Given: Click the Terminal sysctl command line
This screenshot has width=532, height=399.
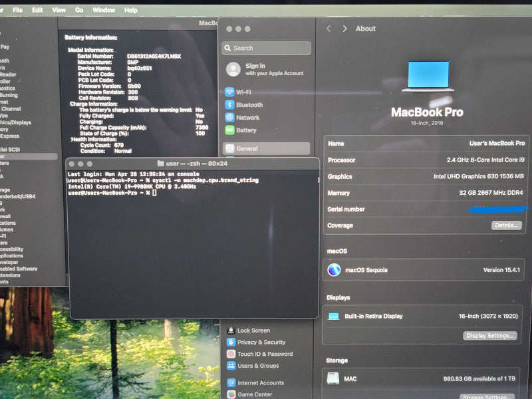Looking at the screenshot, I should 163,180.
